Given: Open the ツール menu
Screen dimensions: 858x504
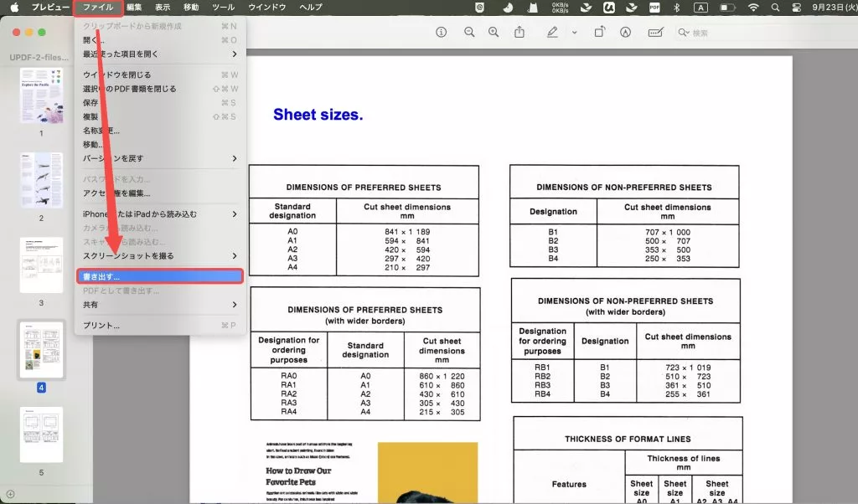Looking at the screenshot, I should [x=223, y=7].
